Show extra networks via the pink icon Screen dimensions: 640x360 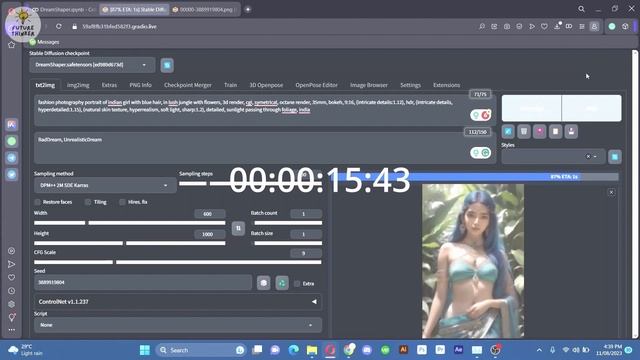[540, 131]
